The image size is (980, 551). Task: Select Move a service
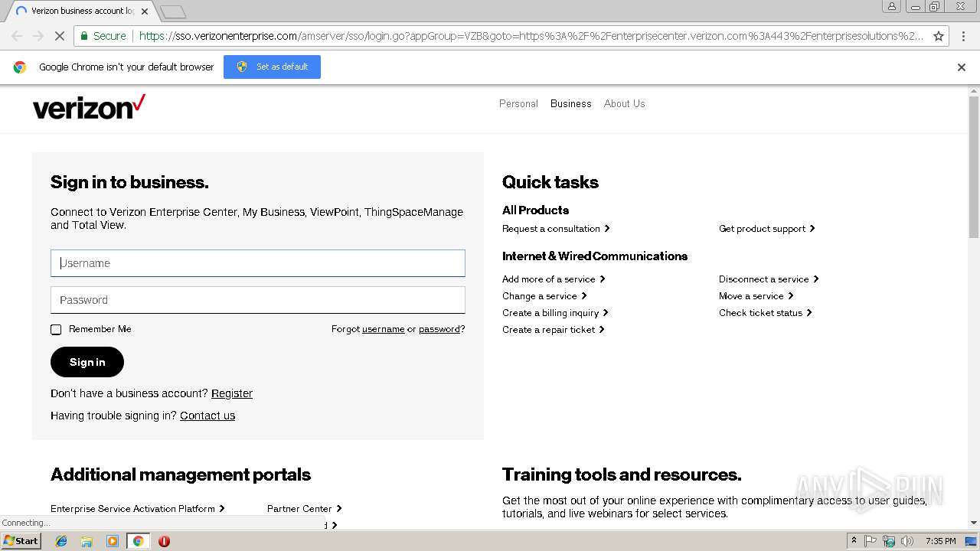click(x=756, y=296)
